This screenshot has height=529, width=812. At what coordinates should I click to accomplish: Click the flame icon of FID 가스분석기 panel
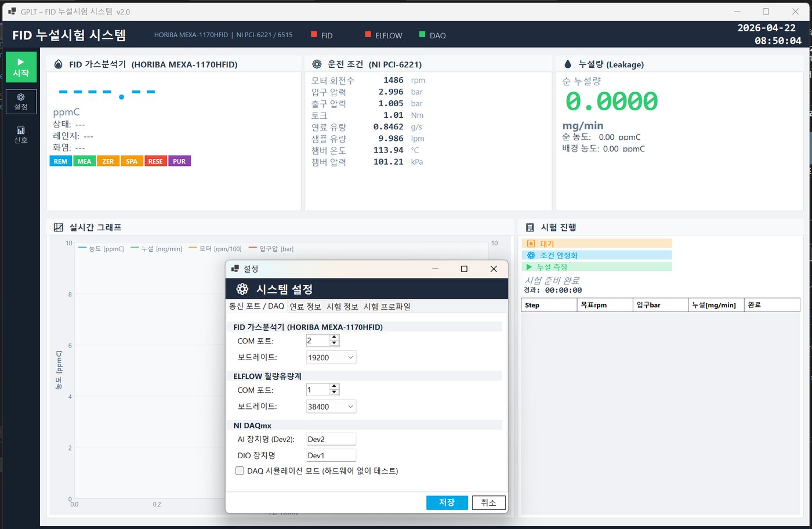click(x=58, y=64)
